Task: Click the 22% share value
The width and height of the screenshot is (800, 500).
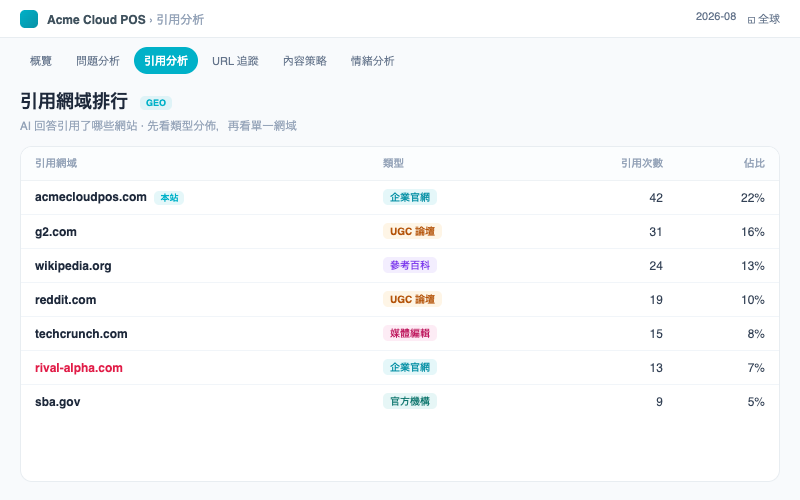Action: click(x=753, y=198)
